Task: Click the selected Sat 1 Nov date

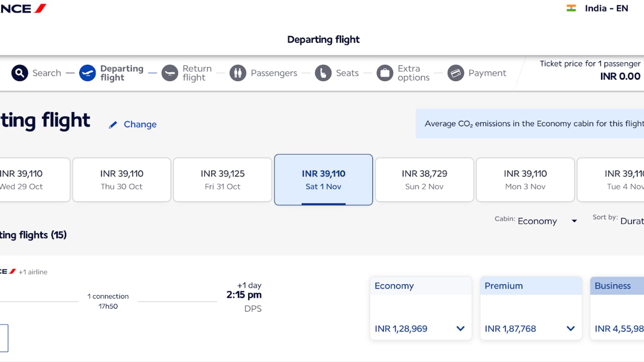Action: pos(324,180)
